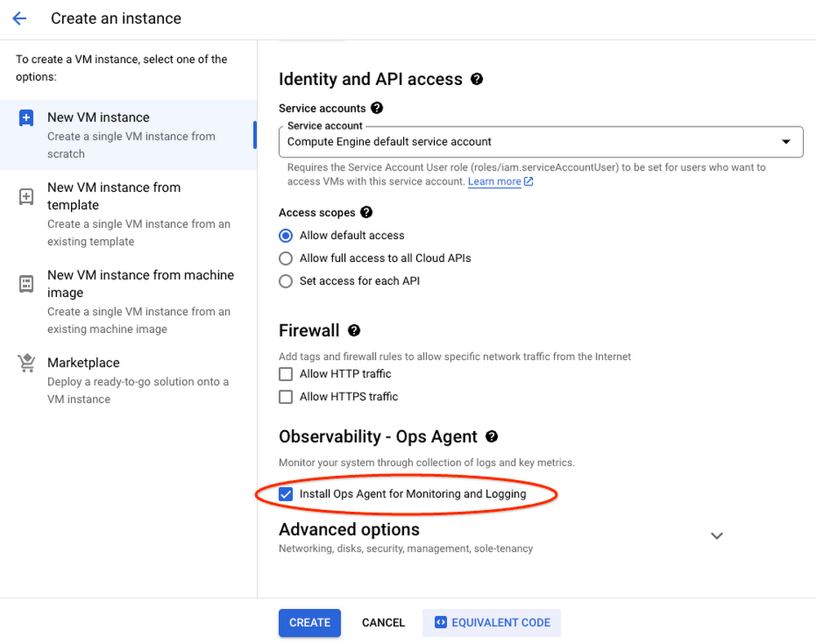Check Allow HTTPS traffic
The width and height of the screenshot is (816, 644).
tap(286, 397)
